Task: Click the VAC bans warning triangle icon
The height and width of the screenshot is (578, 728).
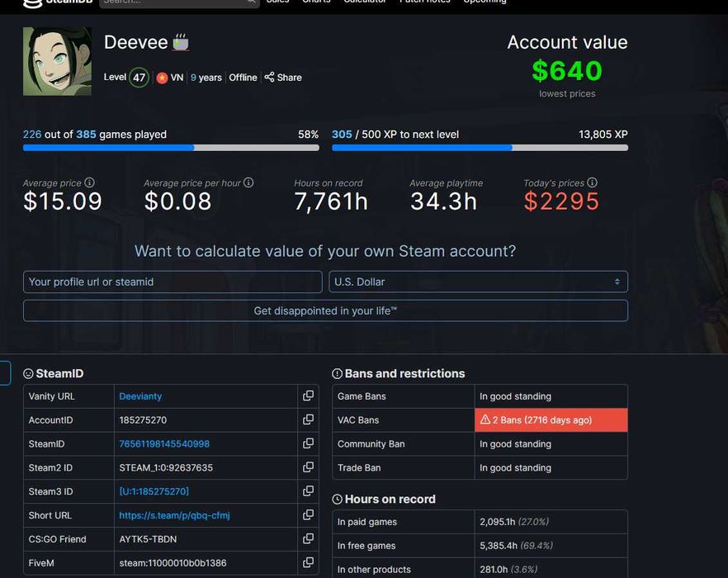Action: [485, 419]
